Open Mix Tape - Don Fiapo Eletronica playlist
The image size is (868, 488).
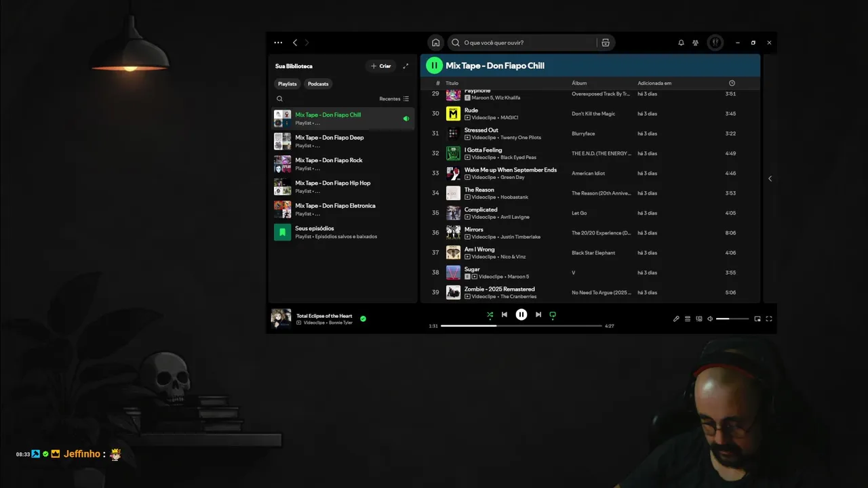(x=343, y=209)
